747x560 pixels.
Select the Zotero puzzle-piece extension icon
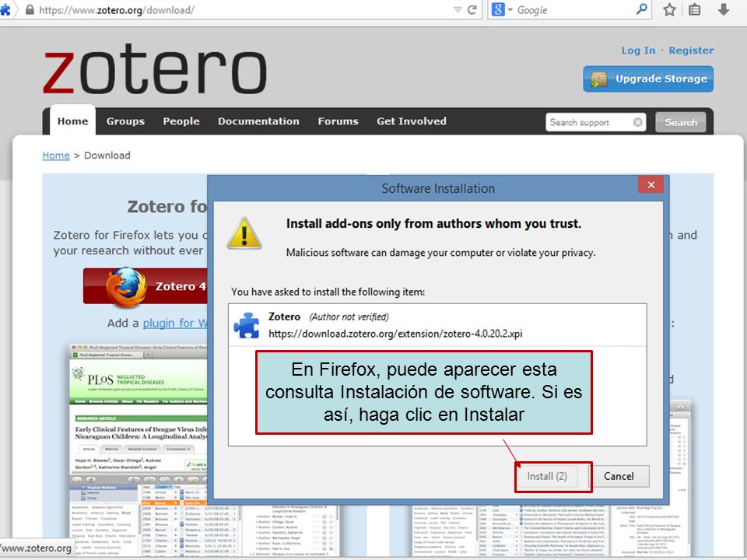click(x=247, y=325)
